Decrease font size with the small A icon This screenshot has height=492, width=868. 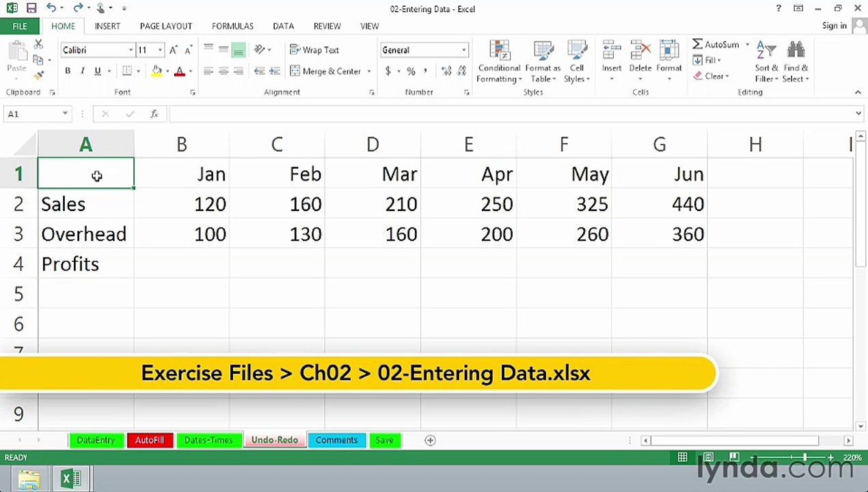(x=187, y=50)
